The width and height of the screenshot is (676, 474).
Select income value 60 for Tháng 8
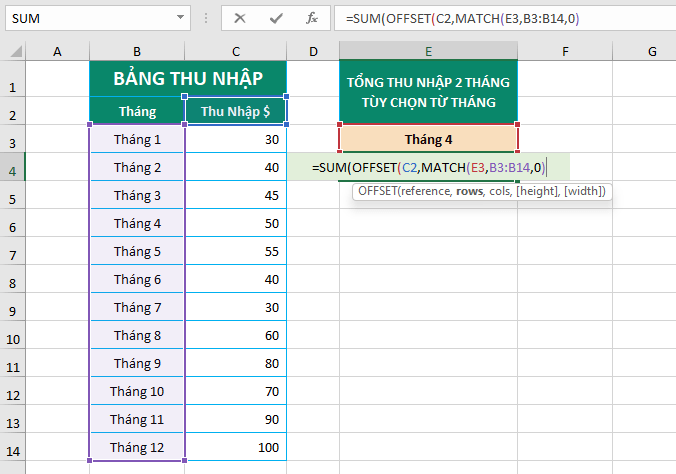point(236,335)
